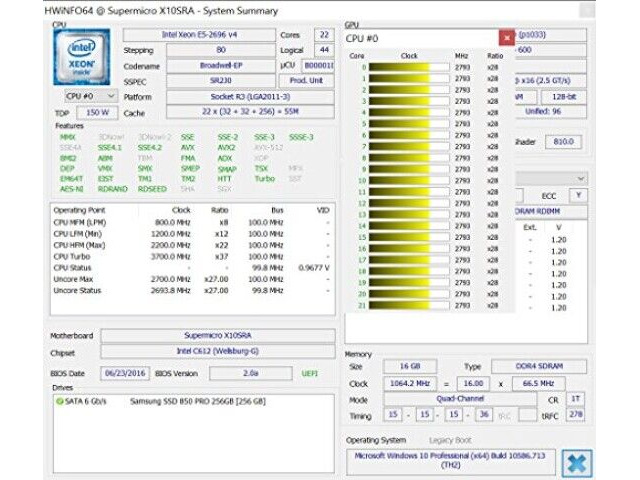Image resolution: width=640 pixels, height=480 pixels.
Task: Click the Platform field Socket R3 (LGA2011-3)
Action: coord(250,97)
